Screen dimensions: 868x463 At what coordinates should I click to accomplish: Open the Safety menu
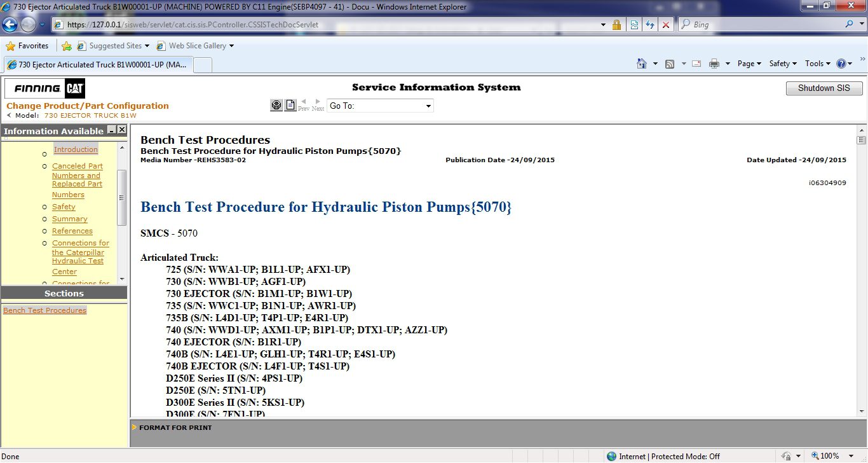click(x=783, y=64)
